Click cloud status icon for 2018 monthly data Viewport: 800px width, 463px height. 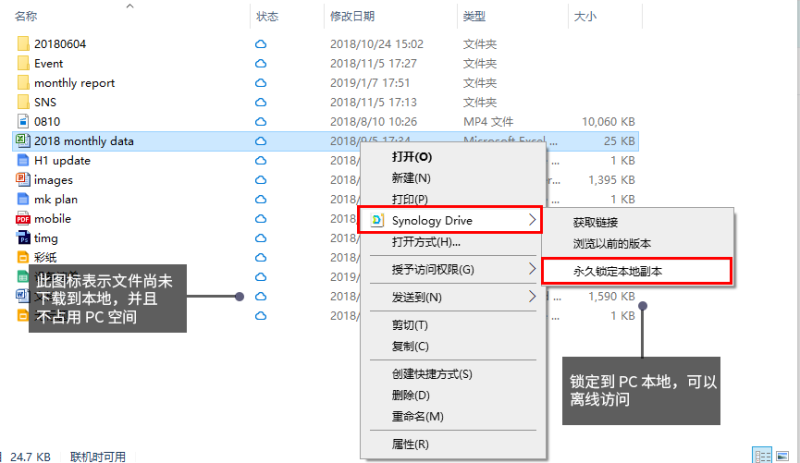261,141
